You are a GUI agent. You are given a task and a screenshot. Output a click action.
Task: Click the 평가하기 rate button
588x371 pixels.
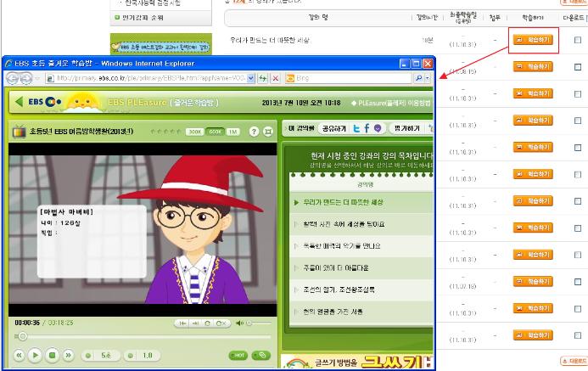click(x=407, y=128)
